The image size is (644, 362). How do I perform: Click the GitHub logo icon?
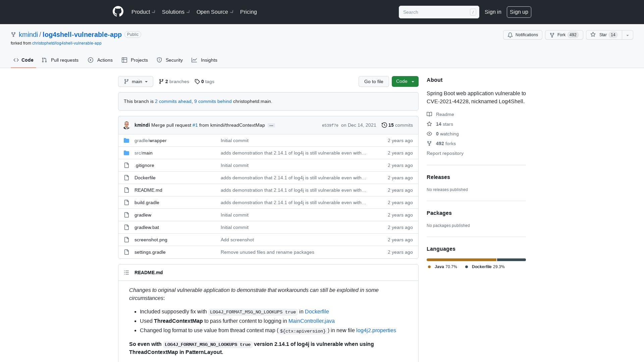click(118, 12)
